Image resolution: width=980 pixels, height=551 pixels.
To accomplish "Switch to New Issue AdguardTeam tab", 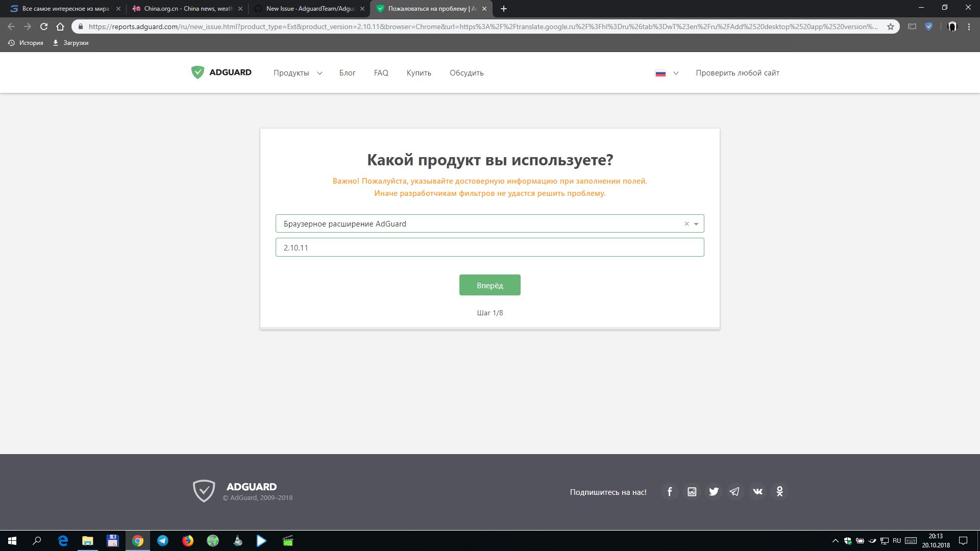I will coord(309,9).
